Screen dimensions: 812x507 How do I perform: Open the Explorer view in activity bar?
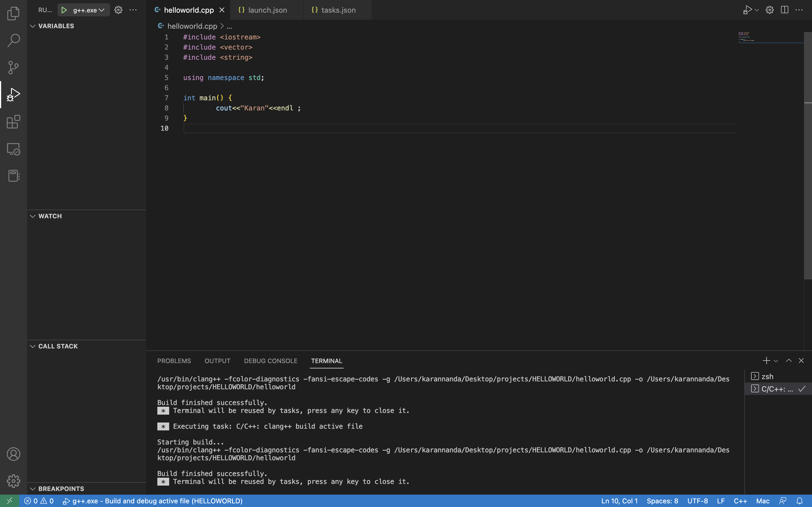(14, 14)
